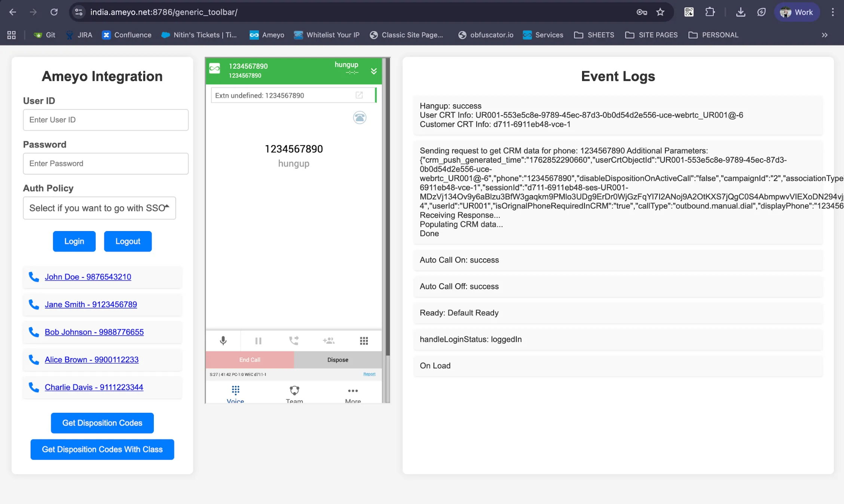Click Get Disposition Codes With Class
844x504 pixels.
coord(102,449)
